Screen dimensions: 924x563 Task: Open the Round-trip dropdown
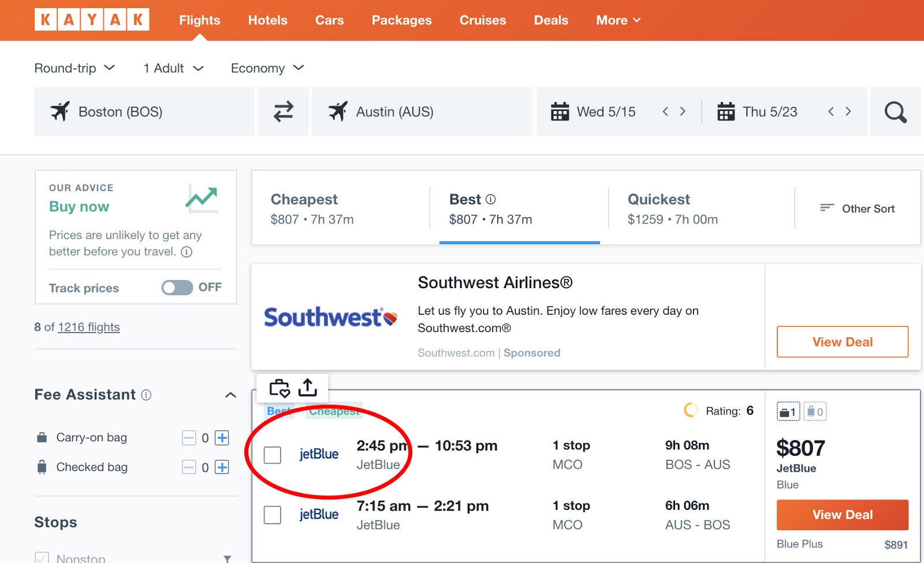74,68
